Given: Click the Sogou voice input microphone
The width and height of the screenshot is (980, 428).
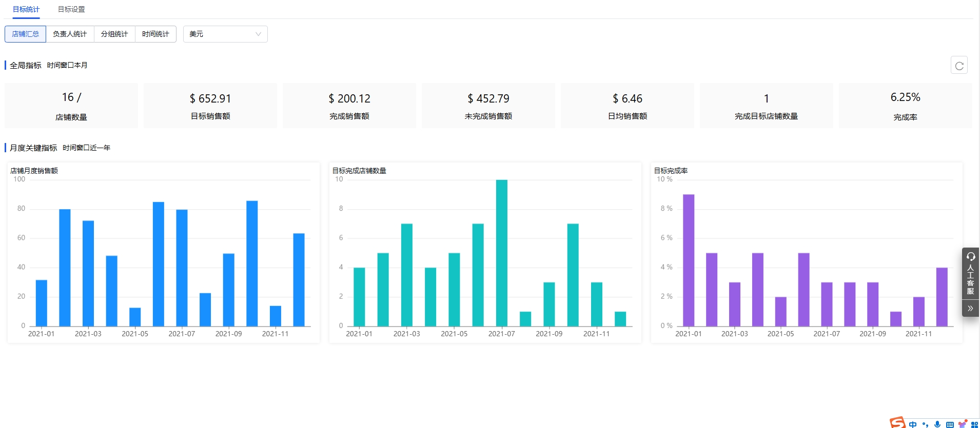Looking at the screenshot, I should tap(937, 424).
